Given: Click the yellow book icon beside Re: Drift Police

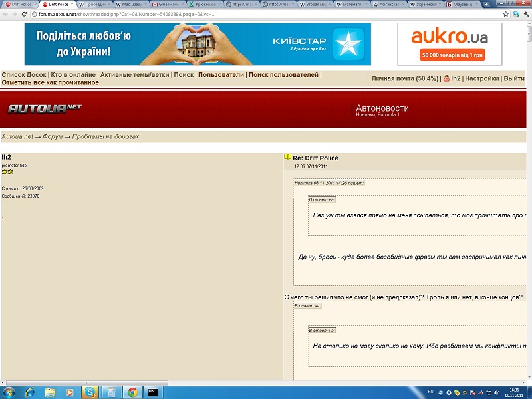Looking at the screenshot, I should pyautogui.click(x=287, y=158).
